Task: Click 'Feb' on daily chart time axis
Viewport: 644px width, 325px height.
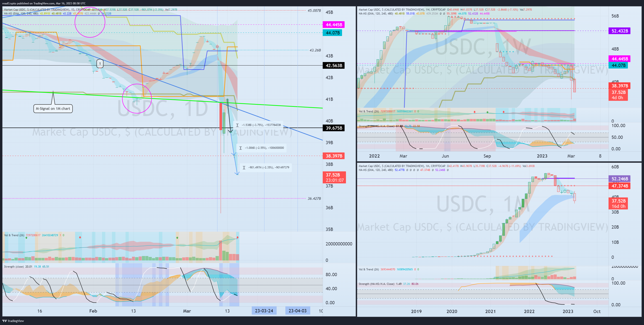Action: pos(93,311)
